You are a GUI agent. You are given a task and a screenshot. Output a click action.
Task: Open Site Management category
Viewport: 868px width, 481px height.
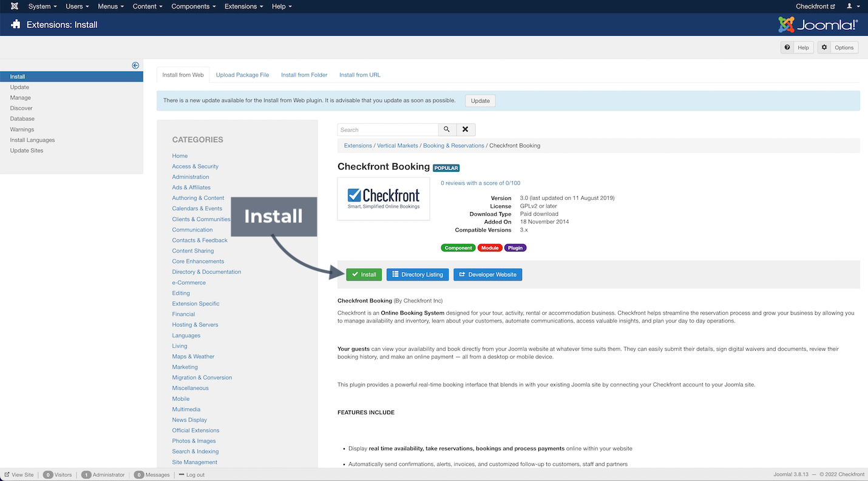coord(194,462)
